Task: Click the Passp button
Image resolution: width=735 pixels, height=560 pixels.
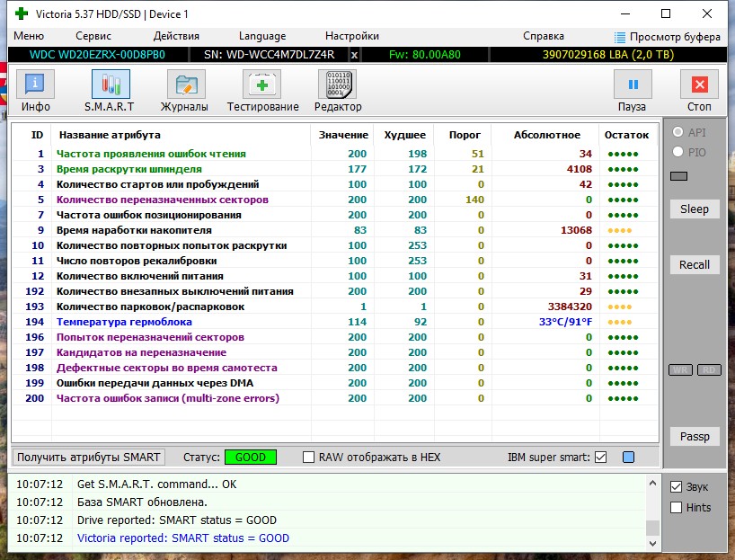Action: pyautogui.click(x=695, y=437)
